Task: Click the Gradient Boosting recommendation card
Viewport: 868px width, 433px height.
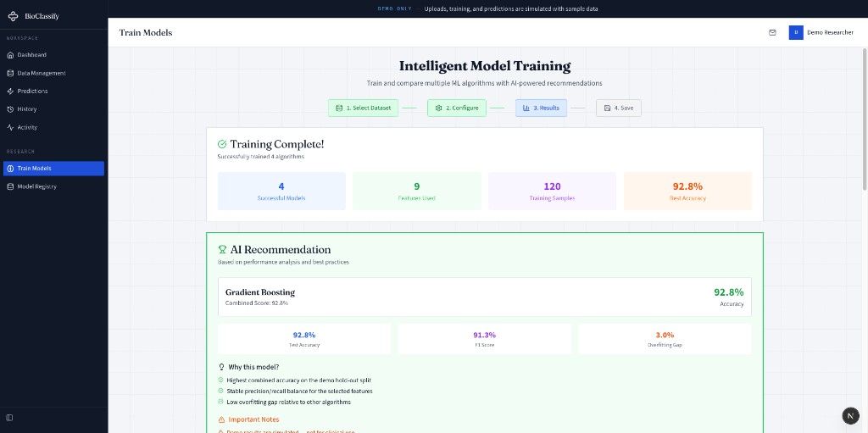Action: pyautogui.click(x=484, y=297)
